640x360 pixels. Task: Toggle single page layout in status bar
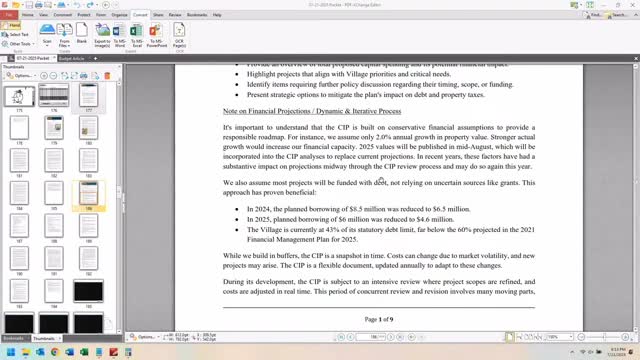click(x=509, y=337)
